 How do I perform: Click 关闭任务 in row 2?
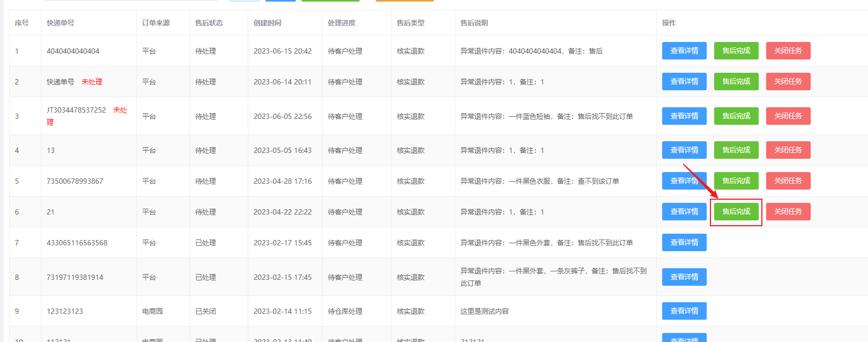click(788, 82)
